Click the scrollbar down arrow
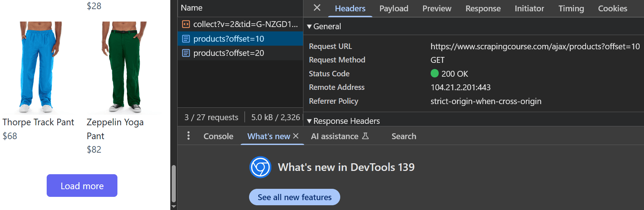644x210 pixels. pos(174,207)
